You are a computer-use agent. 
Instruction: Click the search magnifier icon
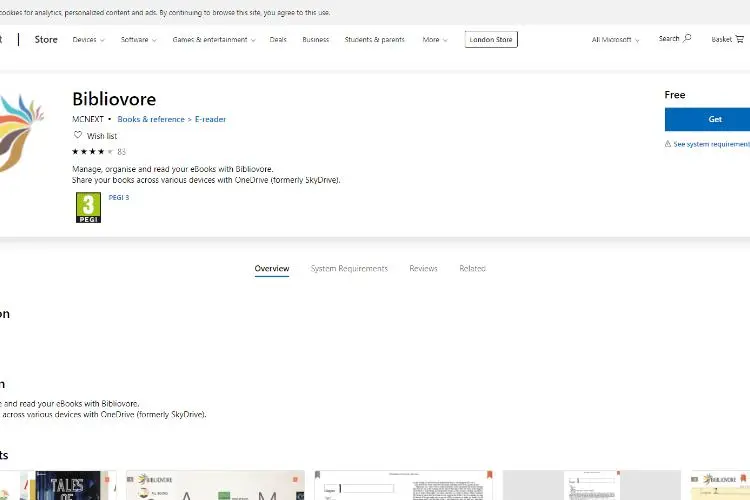coord(687,38)
